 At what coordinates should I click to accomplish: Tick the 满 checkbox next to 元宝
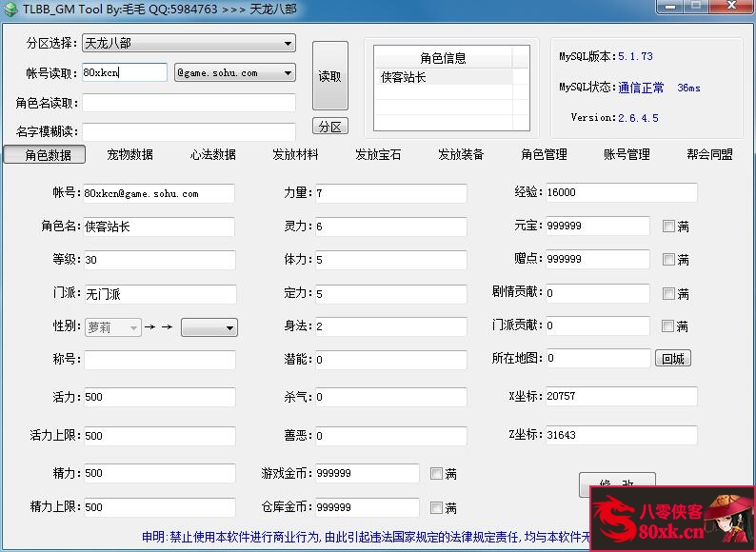[668, 226]
